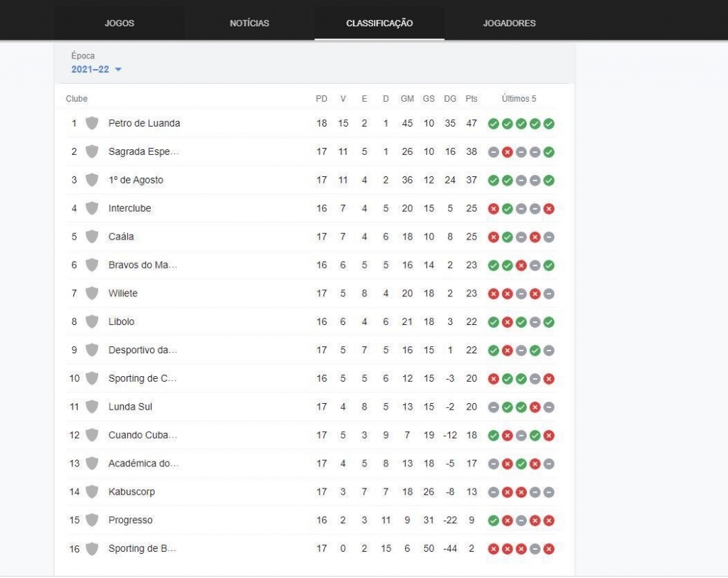Screen dimensions: 728x578
Task: Click the shield icon next to Wiliete
Action: pyautogui.click(x=92, y=293)
